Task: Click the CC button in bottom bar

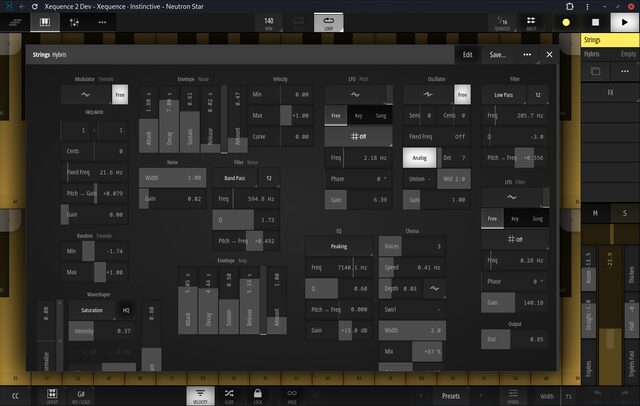Action: coord(16,396)
